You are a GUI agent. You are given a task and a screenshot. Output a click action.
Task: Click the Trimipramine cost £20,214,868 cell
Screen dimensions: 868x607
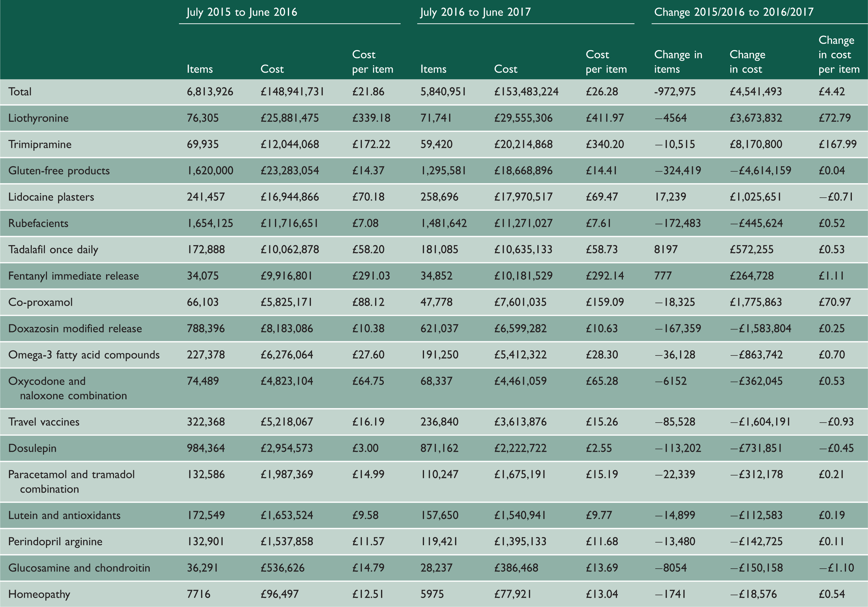click(523, 144)
